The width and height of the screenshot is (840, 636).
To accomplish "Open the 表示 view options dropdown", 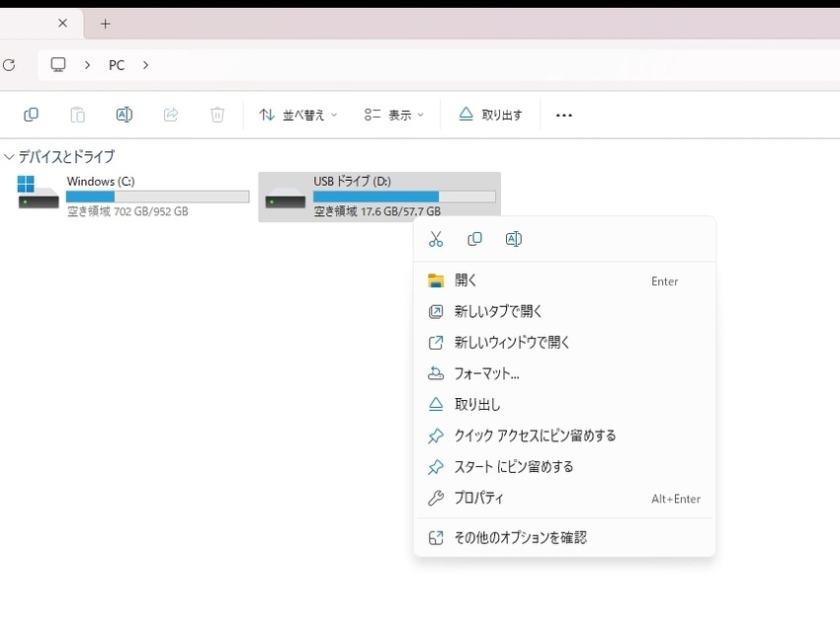I will click(x=393, y=115).
